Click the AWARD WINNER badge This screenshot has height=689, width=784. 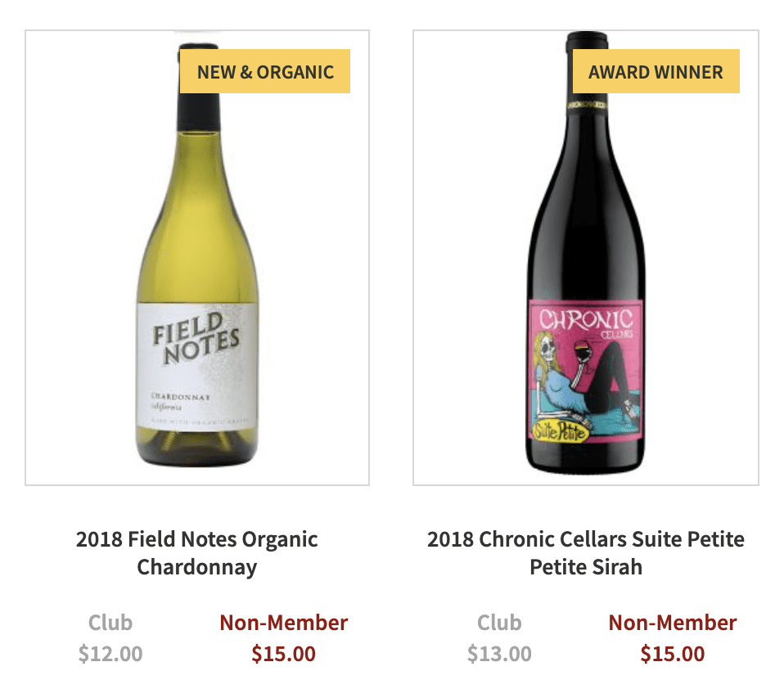(x=656, y=71)
